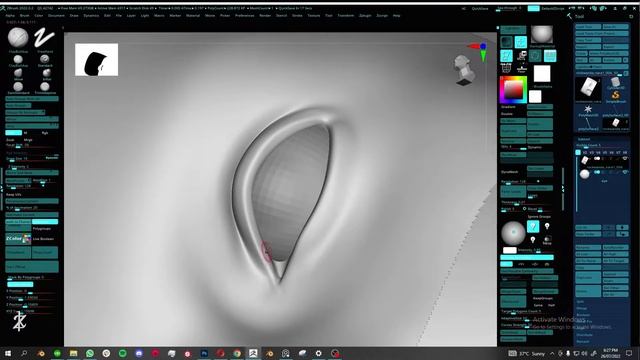Open the Document menu
Viewport: 640px width, 360px height.
[x=56, y=16]
